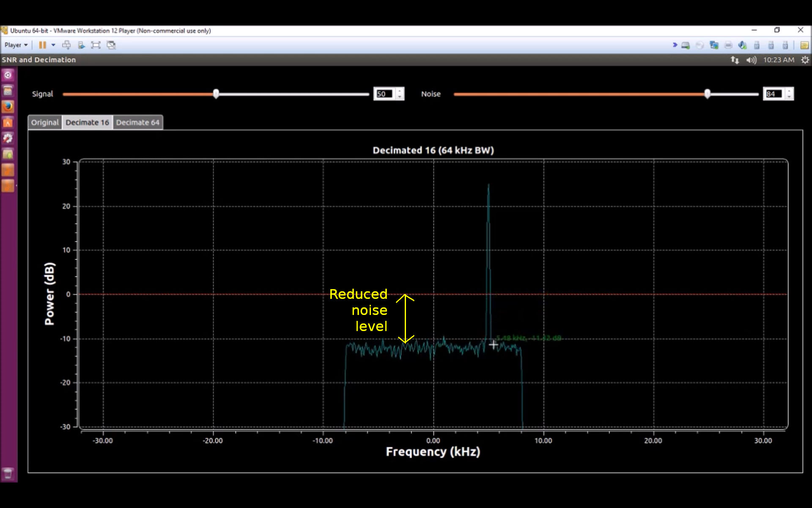The image size is (812, 508).
Task: Increment the Signal value spinner
Action: click(400, 91)
